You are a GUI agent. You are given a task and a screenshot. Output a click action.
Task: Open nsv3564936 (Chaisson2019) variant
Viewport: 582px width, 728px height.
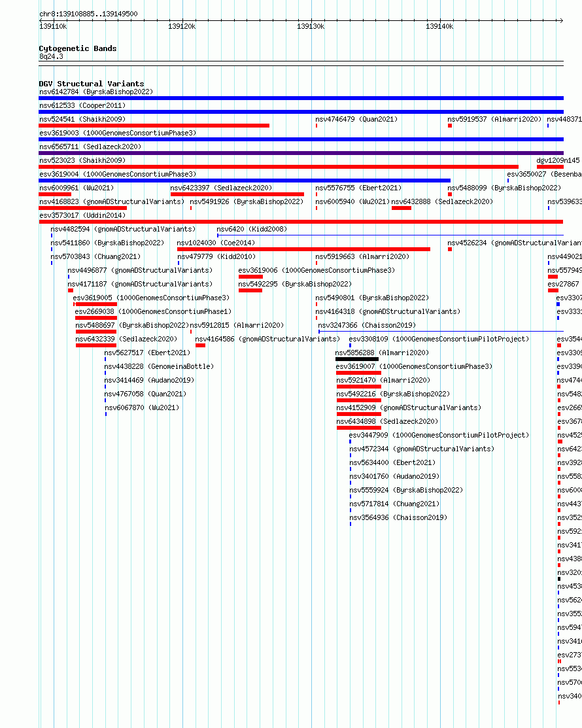tap(398, 517)
